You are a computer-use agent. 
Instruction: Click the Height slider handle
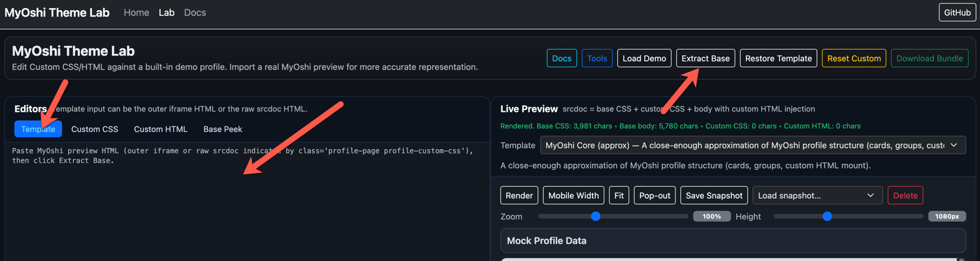pos(827,217)
